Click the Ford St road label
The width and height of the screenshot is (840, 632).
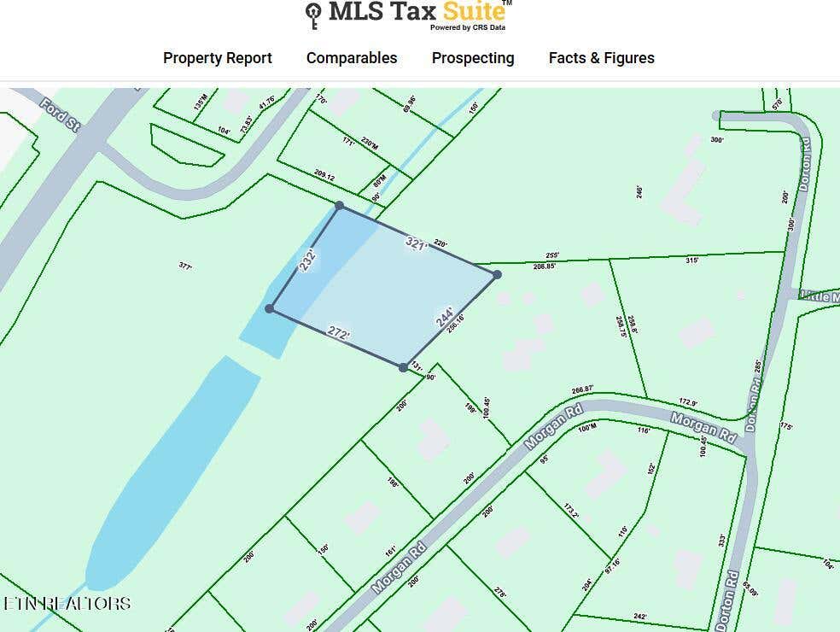tap(61, 114)
